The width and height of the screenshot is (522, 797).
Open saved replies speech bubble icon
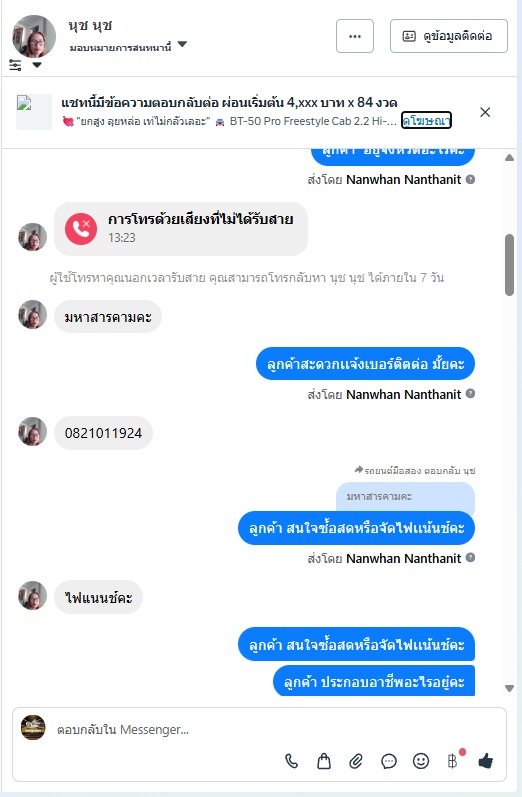[389, 761]
